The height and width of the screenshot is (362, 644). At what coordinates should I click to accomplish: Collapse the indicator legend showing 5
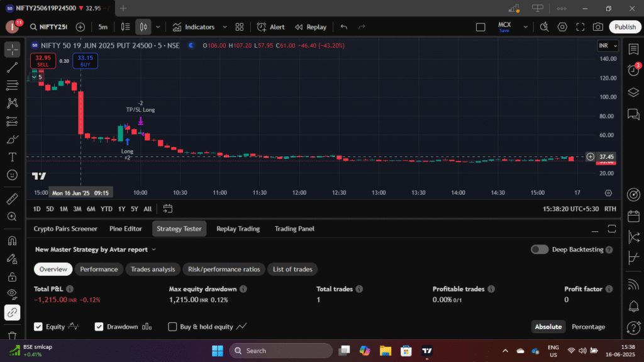click(x=37, y=77)
